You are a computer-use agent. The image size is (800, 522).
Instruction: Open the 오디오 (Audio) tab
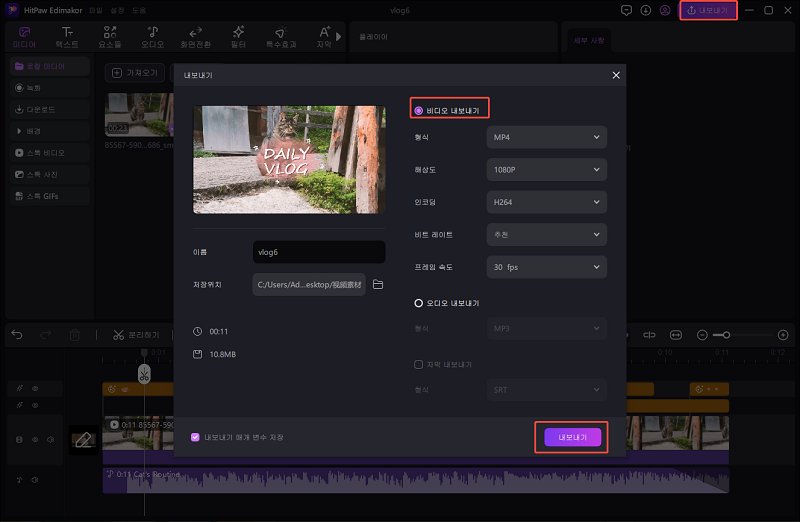pos(153,37)
